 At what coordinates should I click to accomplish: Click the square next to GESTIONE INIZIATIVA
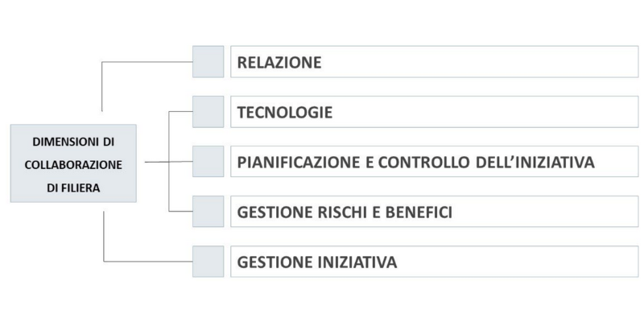pyautogui.click(x=208, y=262)
